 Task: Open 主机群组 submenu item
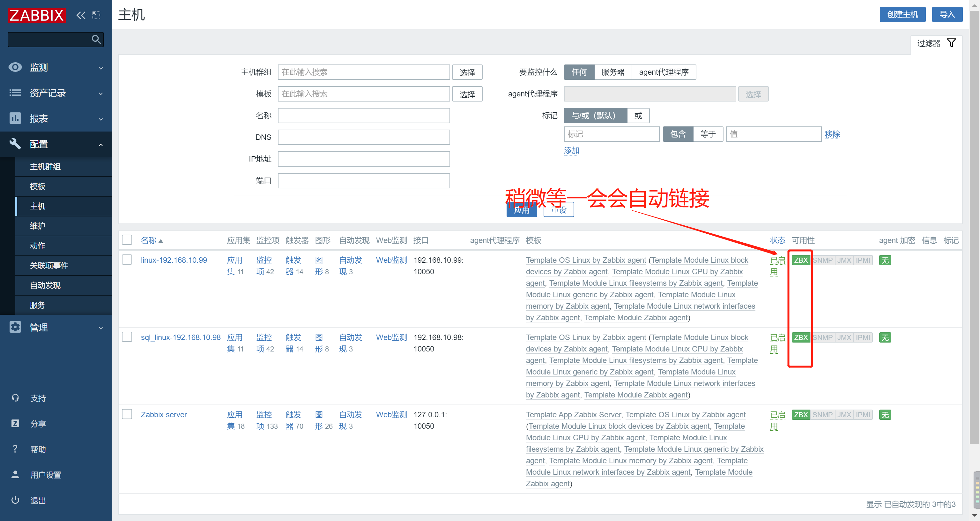63,166
